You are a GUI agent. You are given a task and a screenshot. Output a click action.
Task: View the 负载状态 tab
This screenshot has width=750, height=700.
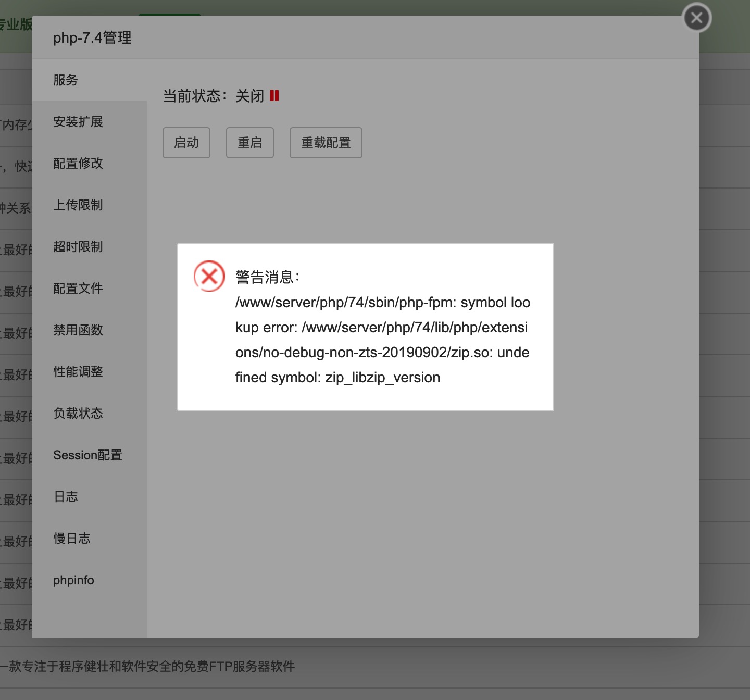click(90, 414)
